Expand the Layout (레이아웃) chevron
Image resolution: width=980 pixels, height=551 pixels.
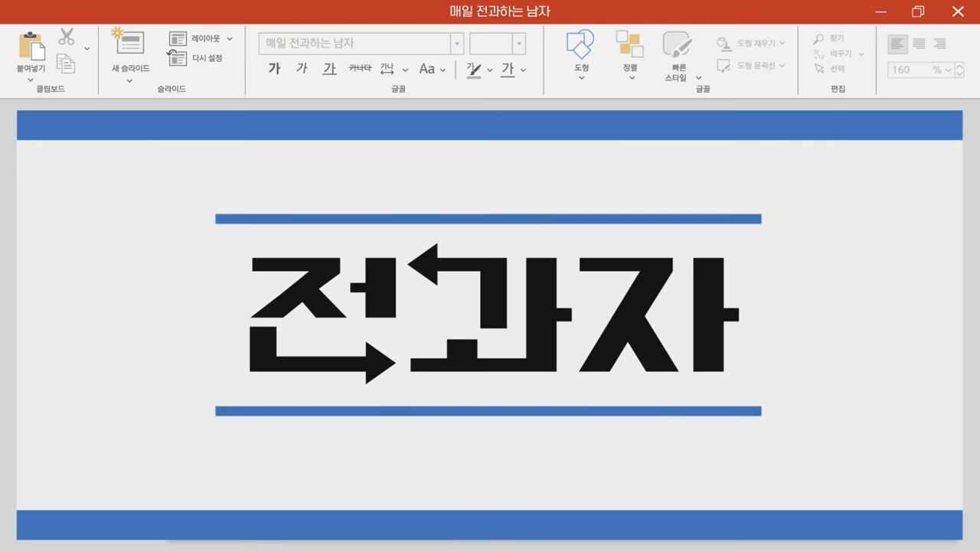(229, 39)
